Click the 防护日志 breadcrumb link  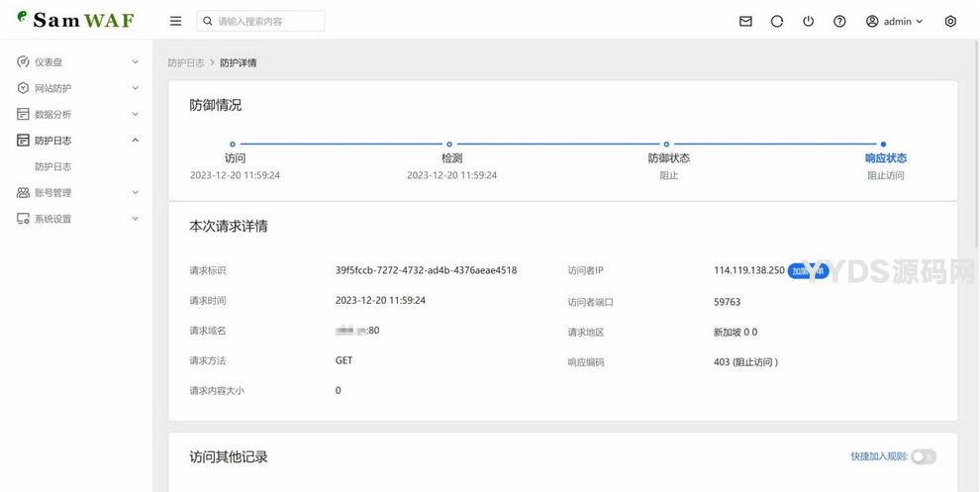186,63
